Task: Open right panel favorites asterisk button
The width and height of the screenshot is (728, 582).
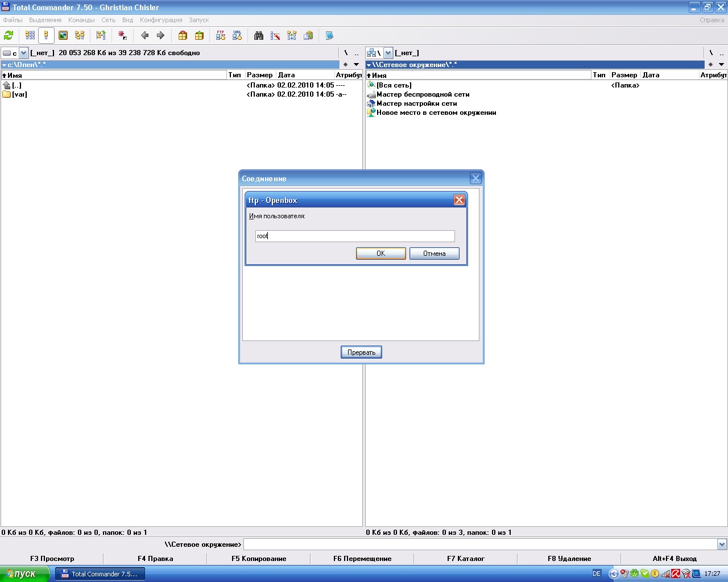Action: tap(710, 65)
